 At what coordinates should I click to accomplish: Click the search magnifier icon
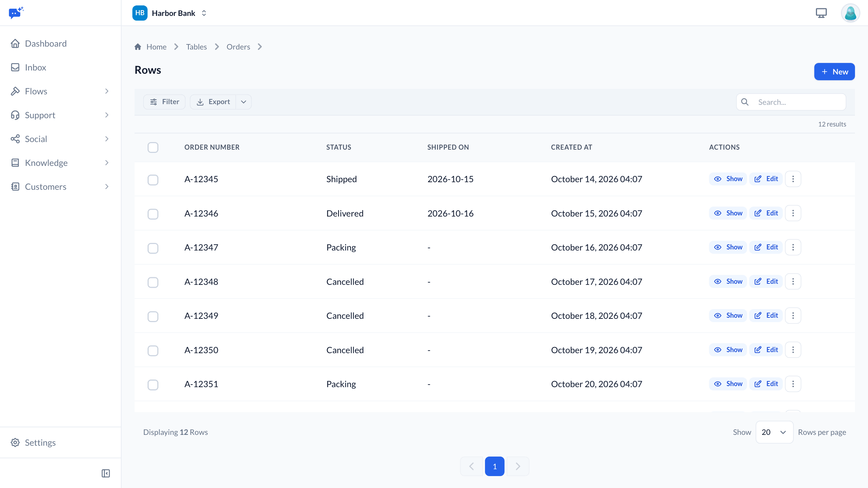pos(745,102)
